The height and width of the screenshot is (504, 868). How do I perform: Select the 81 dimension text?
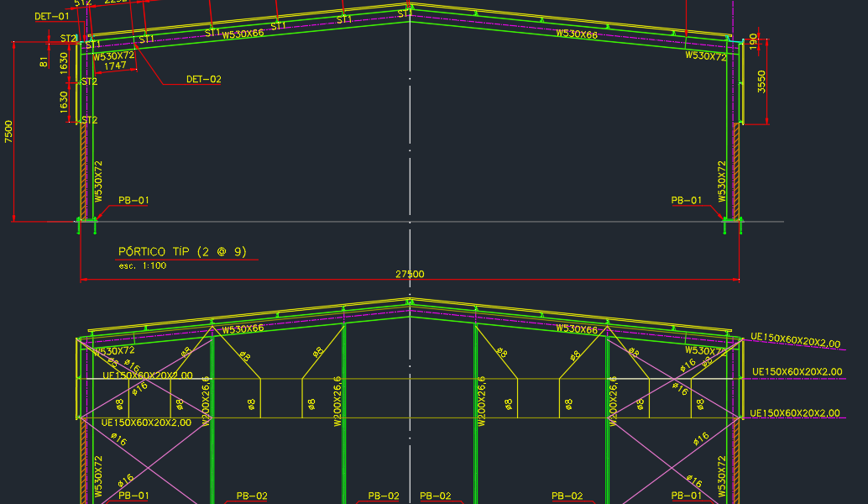point(44,61)
